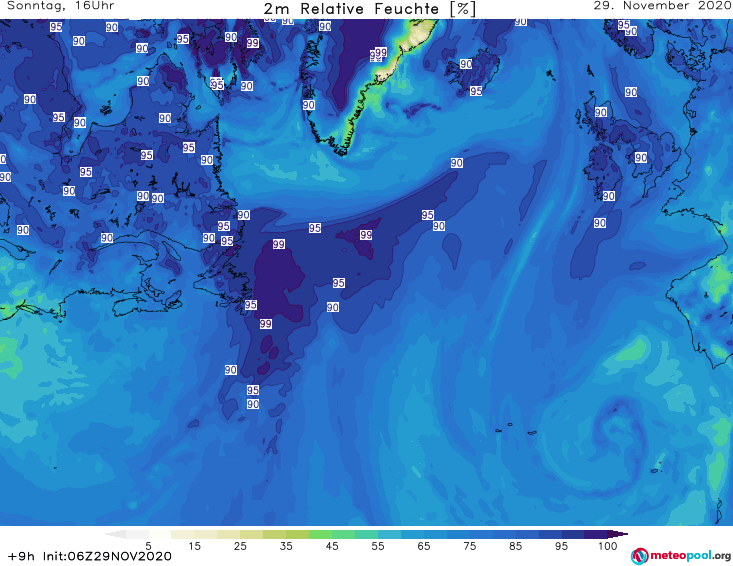Viewport: 733px width, 566px height.
Task: Click legend value 15
Action: [x=194, y=546]
